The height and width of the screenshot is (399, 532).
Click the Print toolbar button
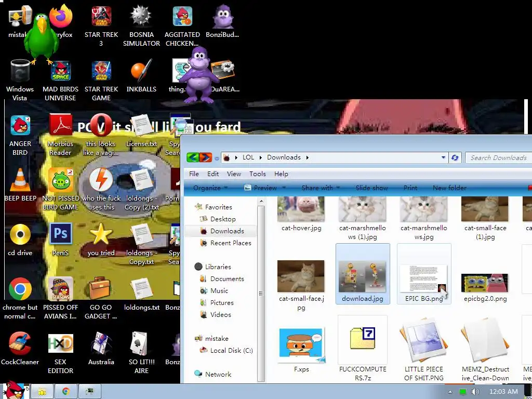410,188
